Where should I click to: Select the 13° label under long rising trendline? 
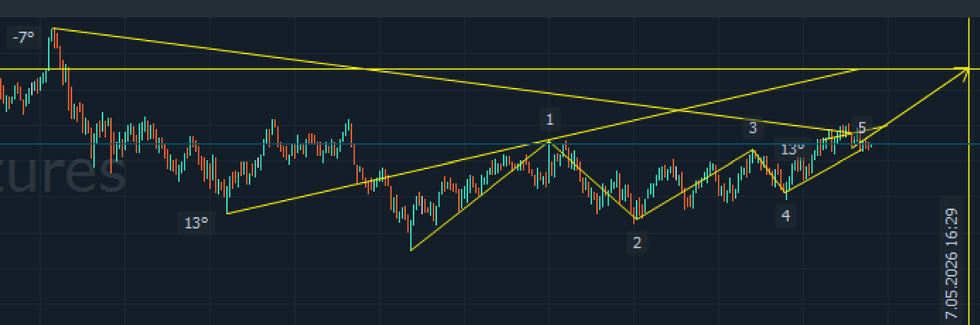pos(196,222)
